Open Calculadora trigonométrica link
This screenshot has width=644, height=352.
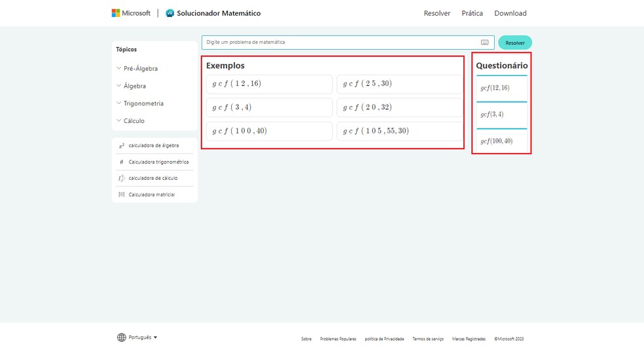[158, 162]
